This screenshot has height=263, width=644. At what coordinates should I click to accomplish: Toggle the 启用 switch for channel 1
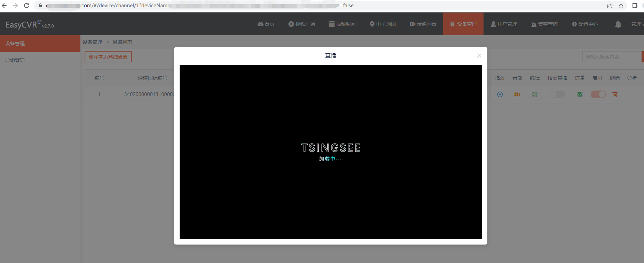coord(598,94)
